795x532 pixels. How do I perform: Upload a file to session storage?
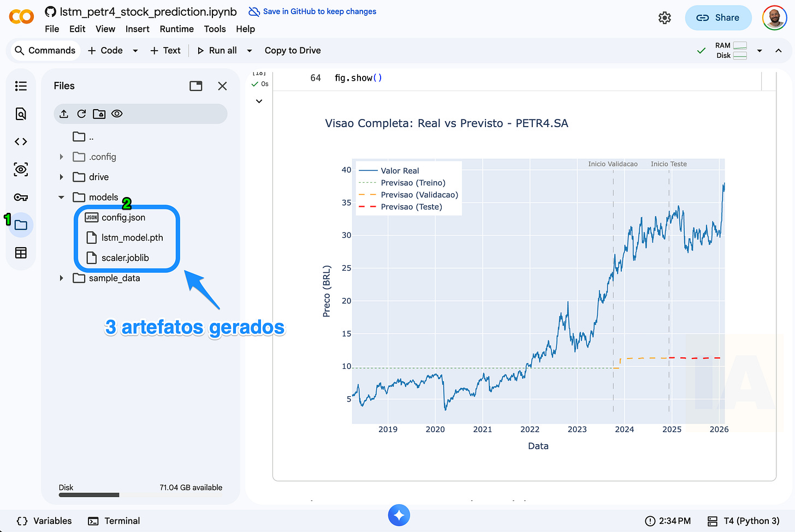pos(64,113)
